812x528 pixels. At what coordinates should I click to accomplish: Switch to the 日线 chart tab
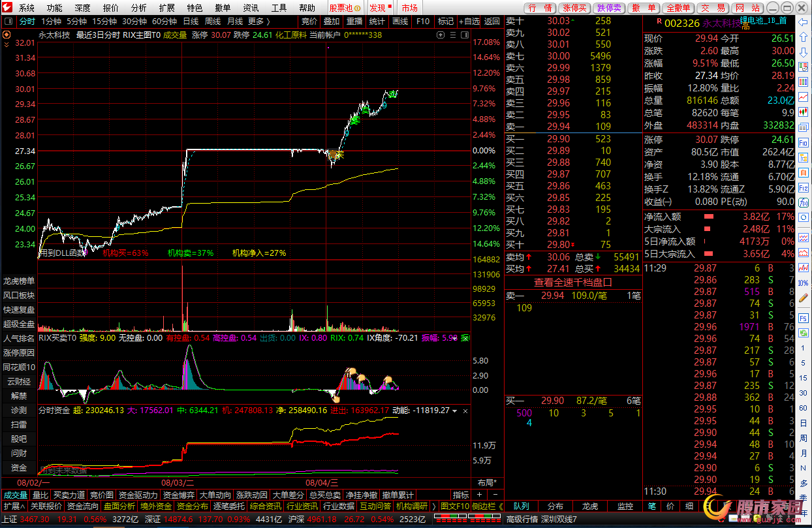191,22
